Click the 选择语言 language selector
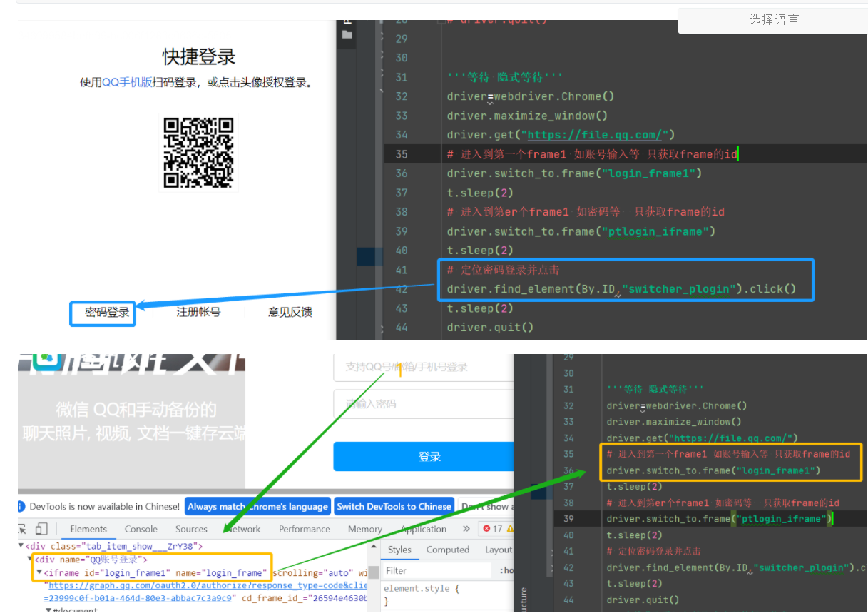 click(773, 20)
